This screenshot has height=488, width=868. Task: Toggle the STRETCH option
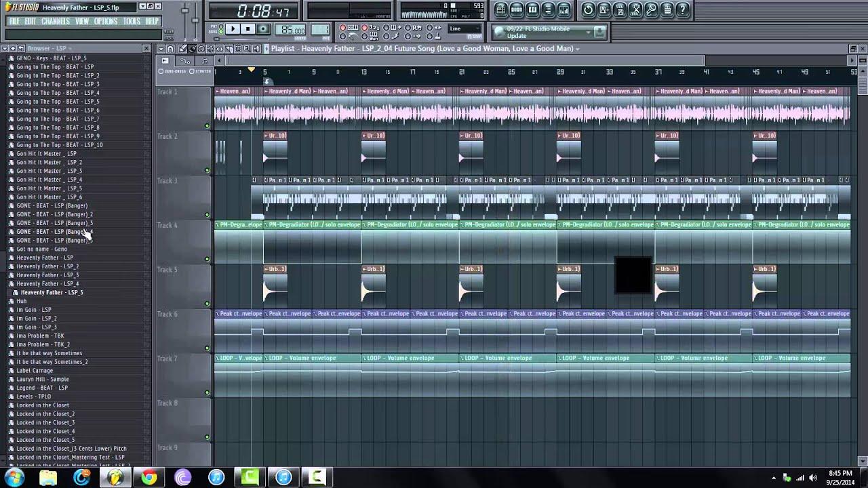pos(192,71)
